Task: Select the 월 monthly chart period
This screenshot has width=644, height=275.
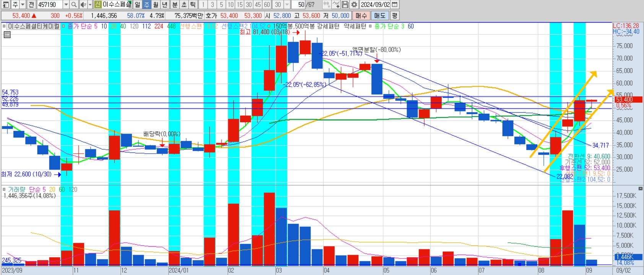Action: pyautogui.click(x=156, y=5)
